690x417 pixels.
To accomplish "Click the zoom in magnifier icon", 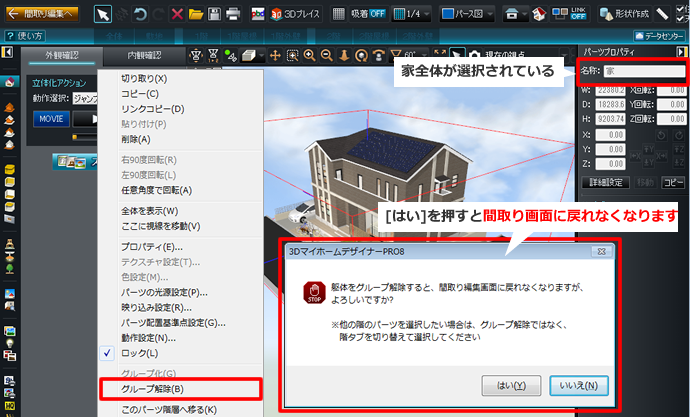I will click(x=311, y=55).
